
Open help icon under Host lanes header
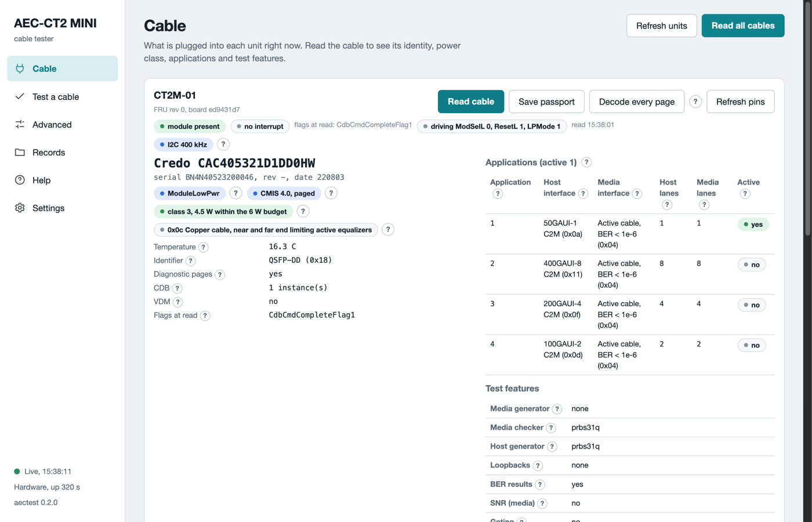coord(667,205)
